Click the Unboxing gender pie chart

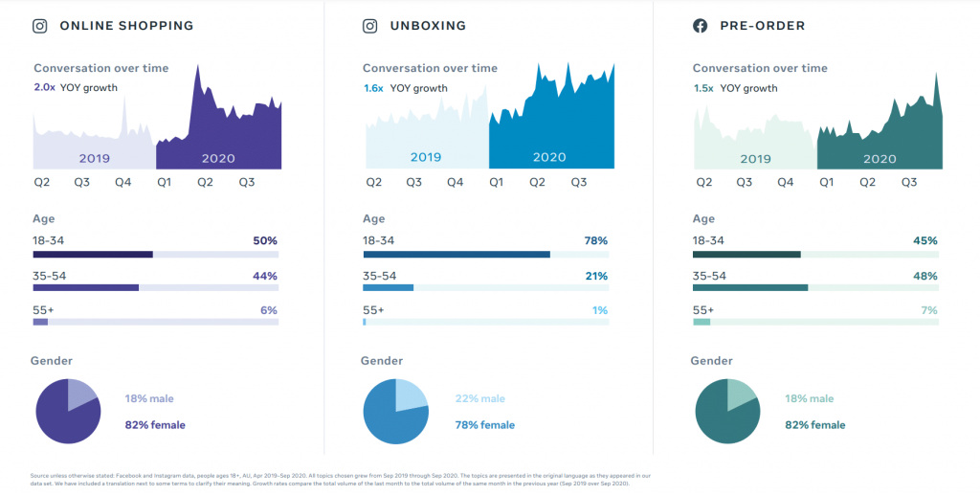pos(396,412)
